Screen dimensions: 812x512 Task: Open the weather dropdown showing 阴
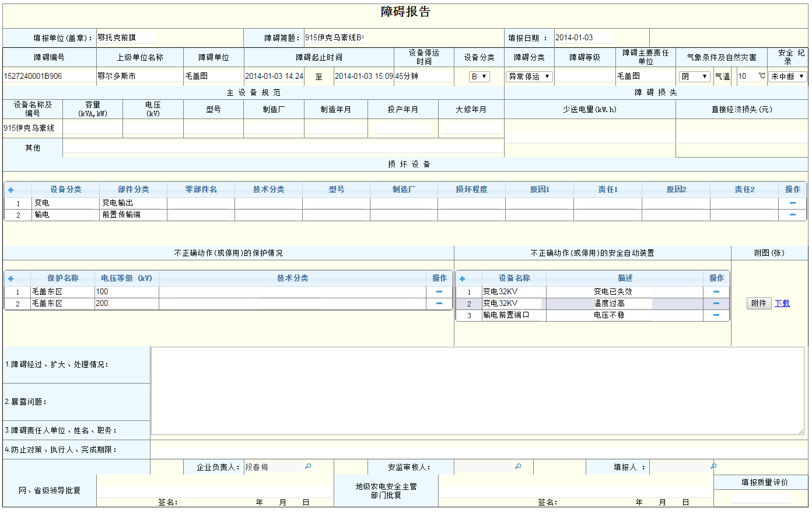694,76
